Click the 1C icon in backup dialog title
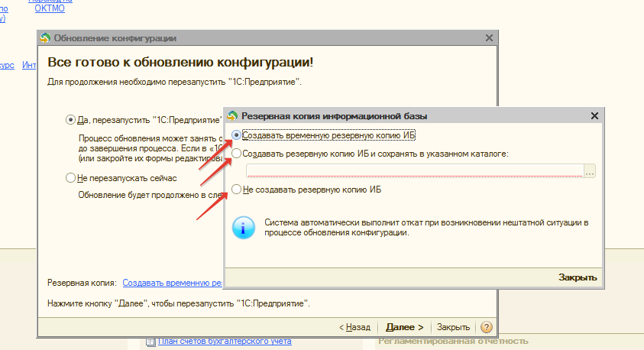 231,116
